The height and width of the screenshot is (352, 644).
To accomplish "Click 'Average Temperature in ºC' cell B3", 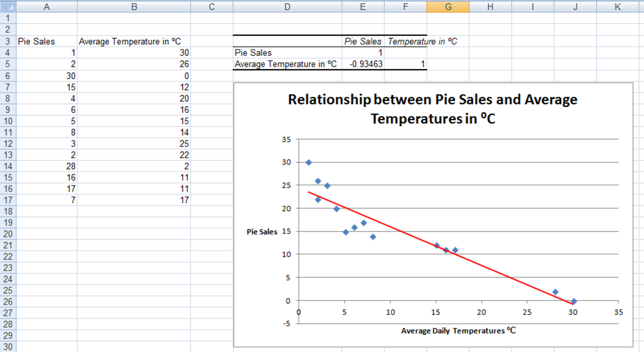I will click(134, 41).
